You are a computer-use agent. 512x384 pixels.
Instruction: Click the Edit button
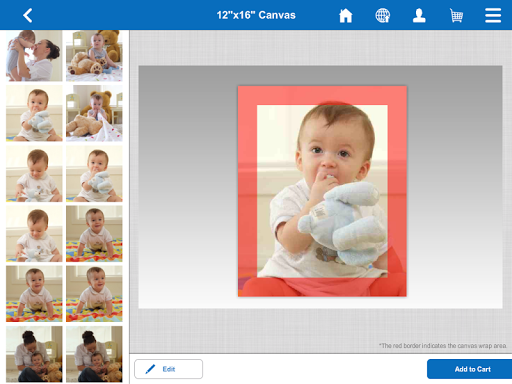(168, 369)
